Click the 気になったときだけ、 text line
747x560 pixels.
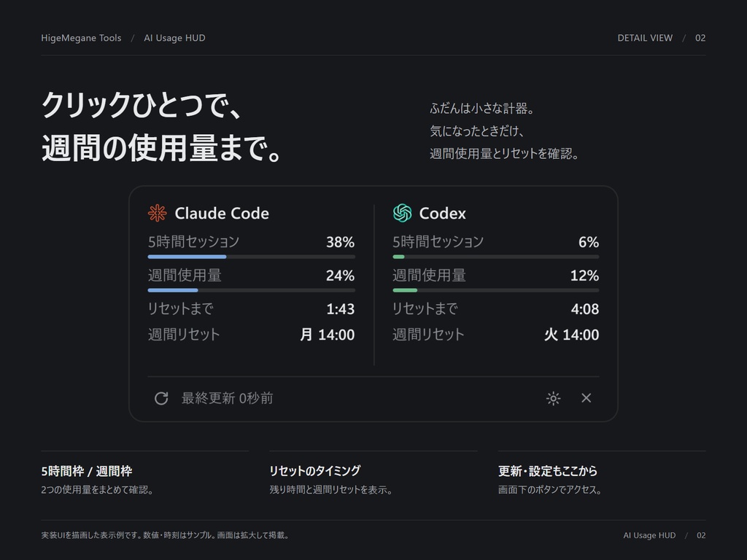point(477,131)
